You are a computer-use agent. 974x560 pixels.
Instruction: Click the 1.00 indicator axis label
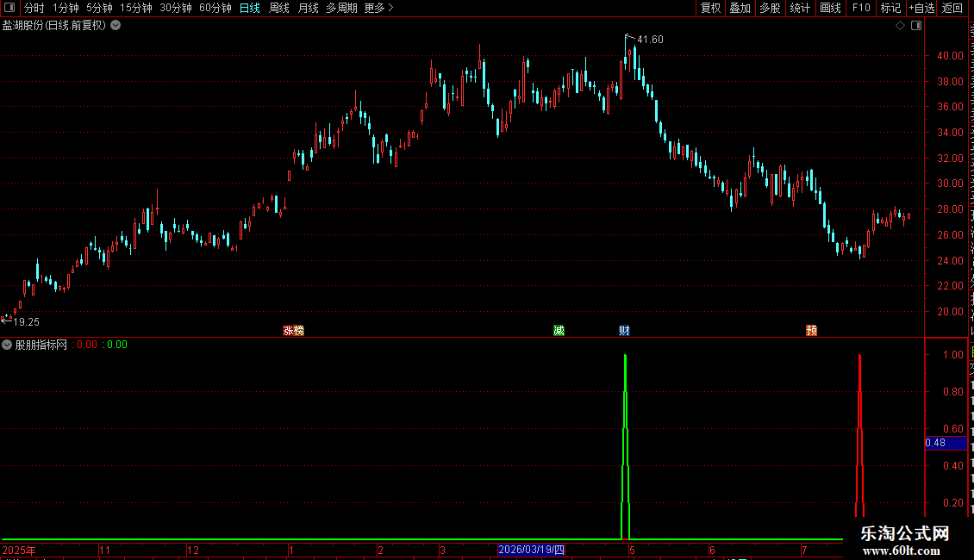(x=953, y=354)
